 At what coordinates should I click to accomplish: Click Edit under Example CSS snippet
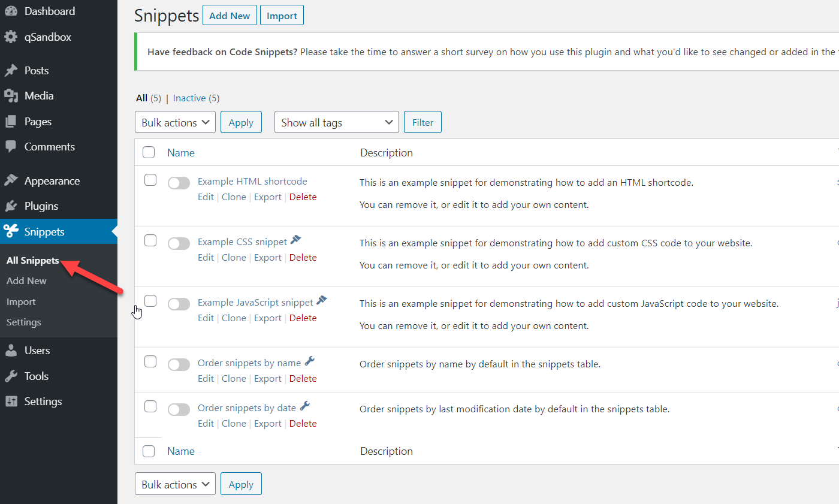click(206, 258)
